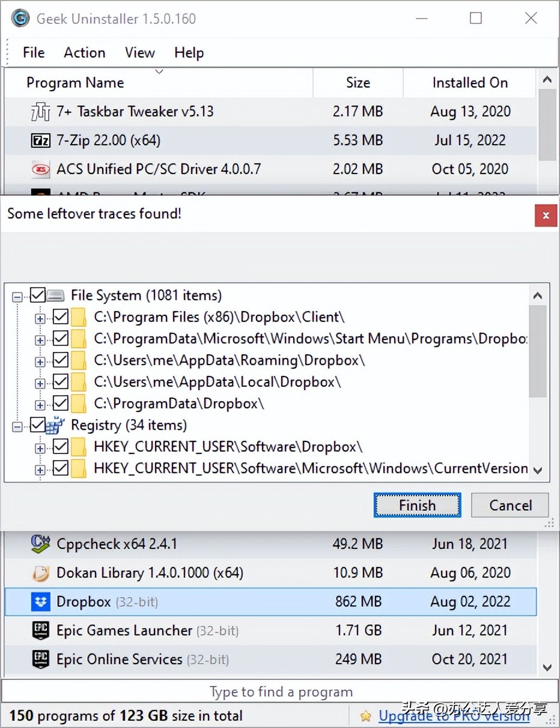Uncheck the File System items checkbox
The height and width of the screenshot is (728, 560).
(38, 295)
